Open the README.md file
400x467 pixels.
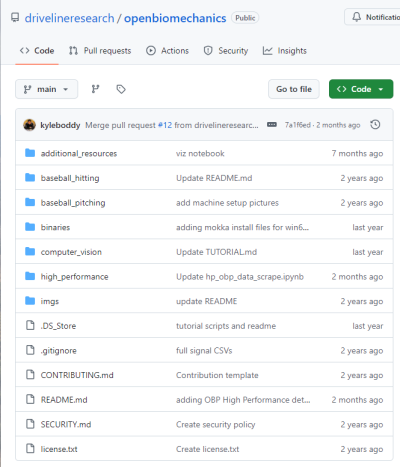click(64, 400)
